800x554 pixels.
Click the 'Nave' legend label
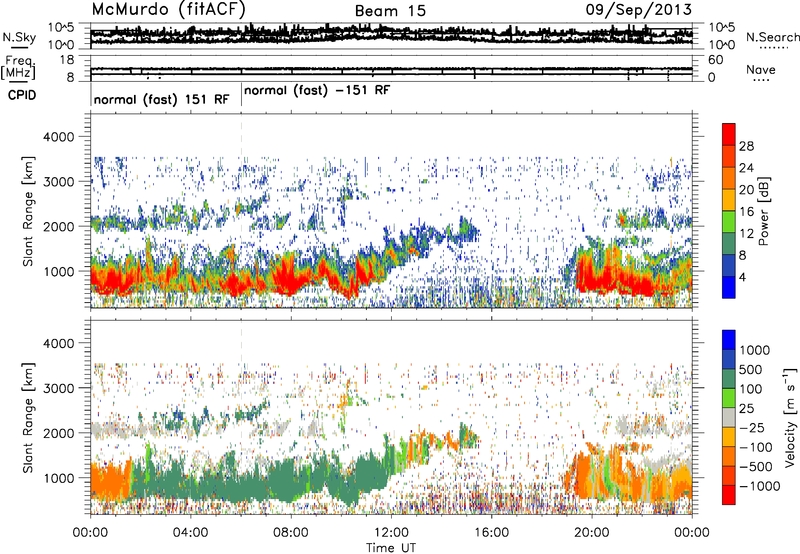coord(760,70)
